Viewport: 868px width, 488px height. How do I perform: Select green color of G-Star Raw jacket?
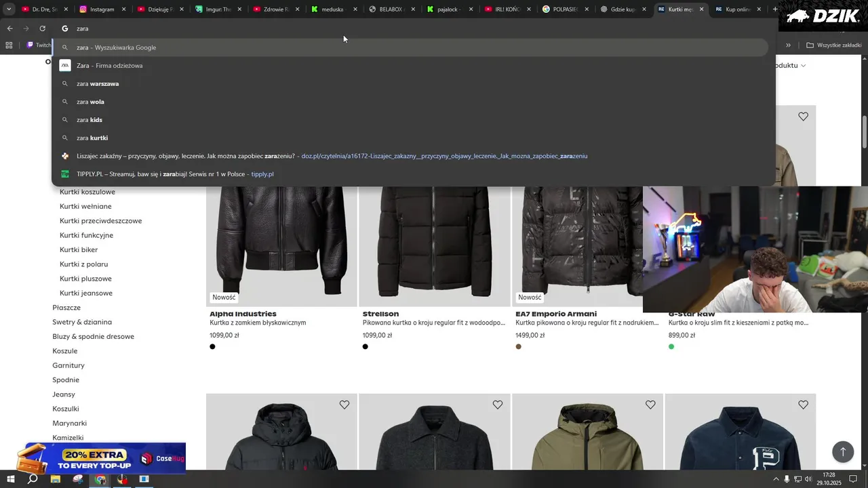tap(671, 346)
